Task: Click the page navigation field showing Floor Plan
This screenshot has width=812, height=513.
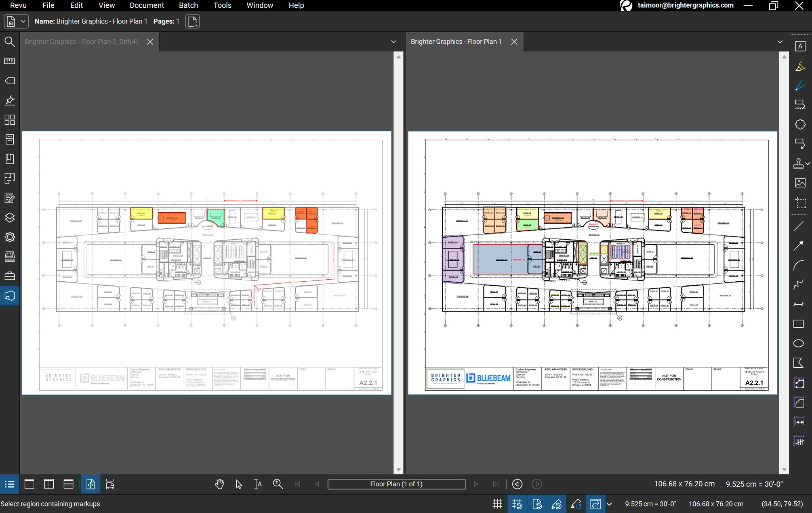Action: (x=396, y=484)
